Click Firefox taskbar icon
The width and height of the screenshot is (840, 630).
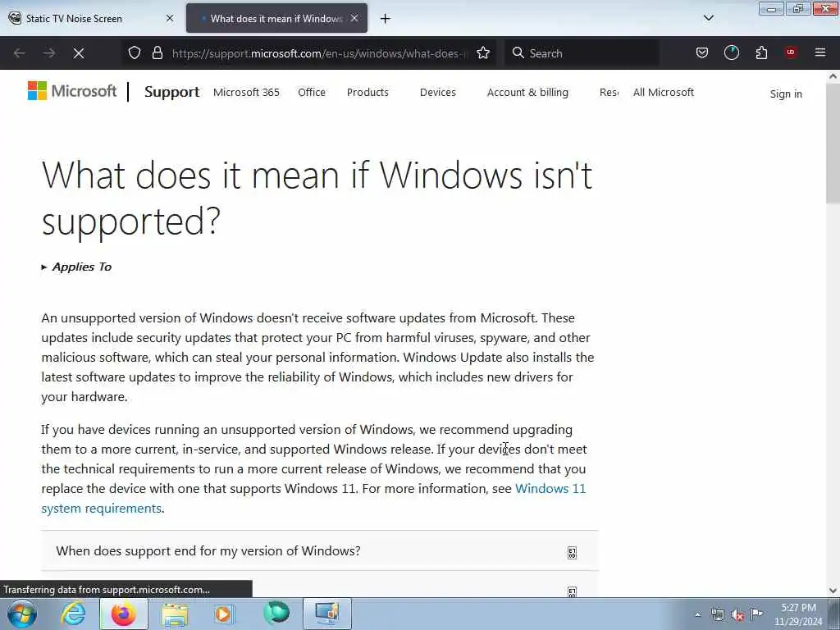(123, 614)
